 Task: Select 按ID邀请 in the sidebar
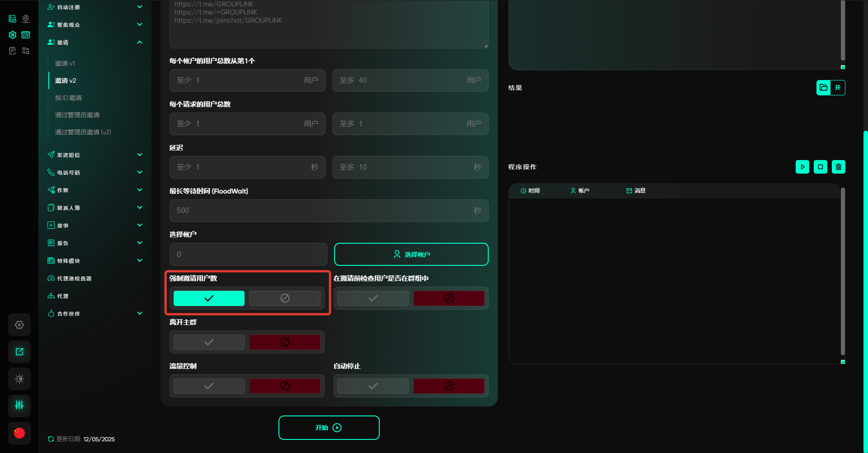pyautogui.click(x=68, y=98)
